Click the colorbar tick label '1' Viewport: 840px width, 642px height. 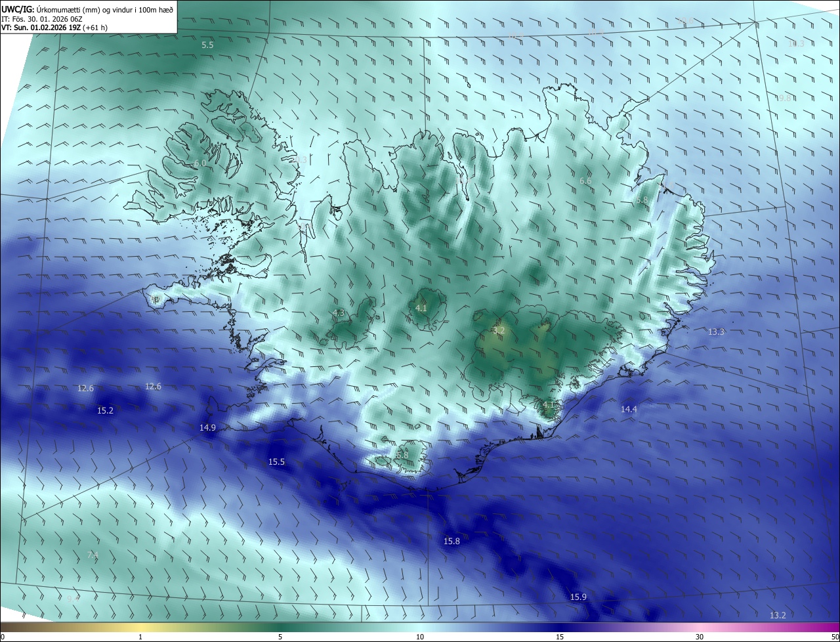(x=140, y=637)
